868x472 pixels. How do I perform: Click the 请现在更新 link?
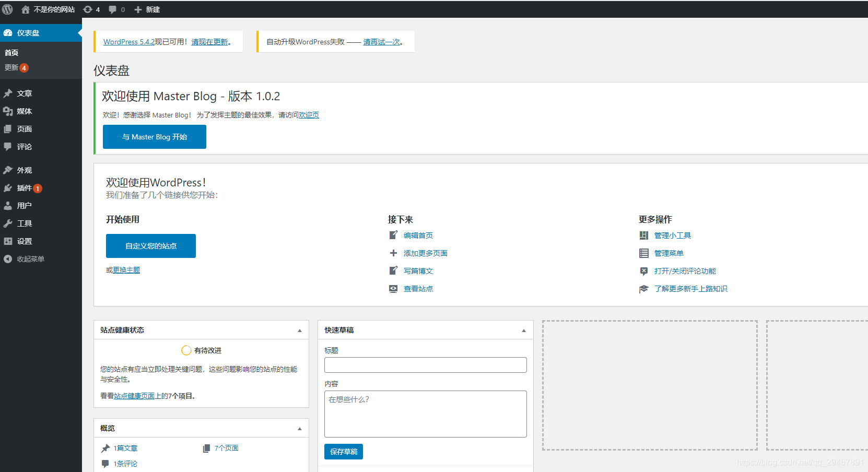point(209,42)
